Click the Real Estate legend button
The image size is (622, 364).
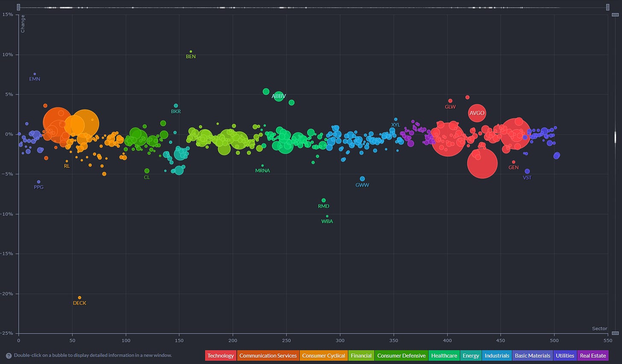pos(593,355)
